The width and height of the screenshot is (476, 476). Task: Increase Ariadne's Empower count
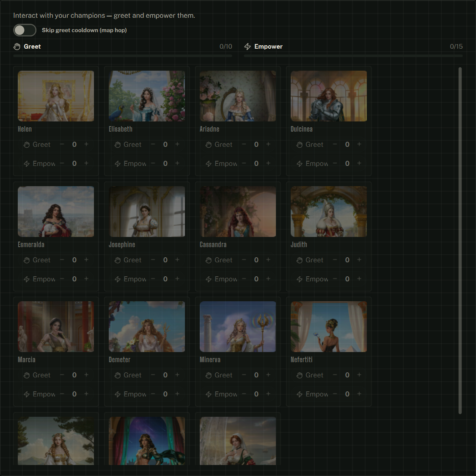point(268,163)
